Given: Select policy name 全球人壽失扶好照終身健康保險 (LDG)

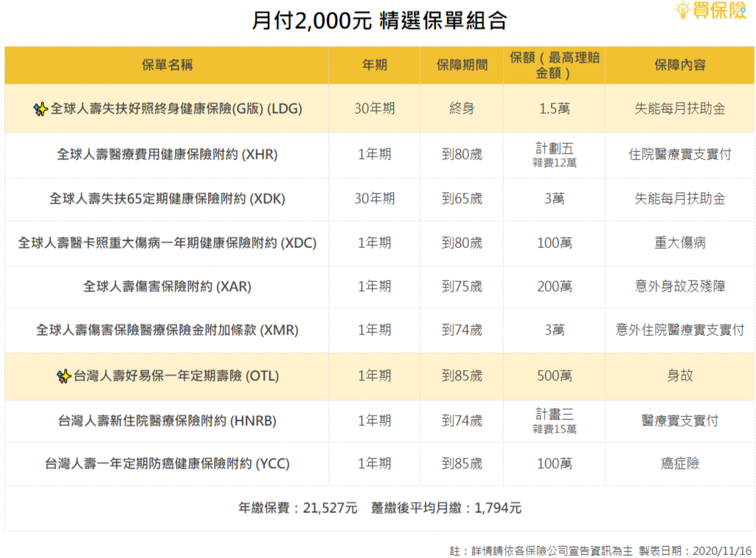Looking at the screenshot, I should (x=176, y=109).
